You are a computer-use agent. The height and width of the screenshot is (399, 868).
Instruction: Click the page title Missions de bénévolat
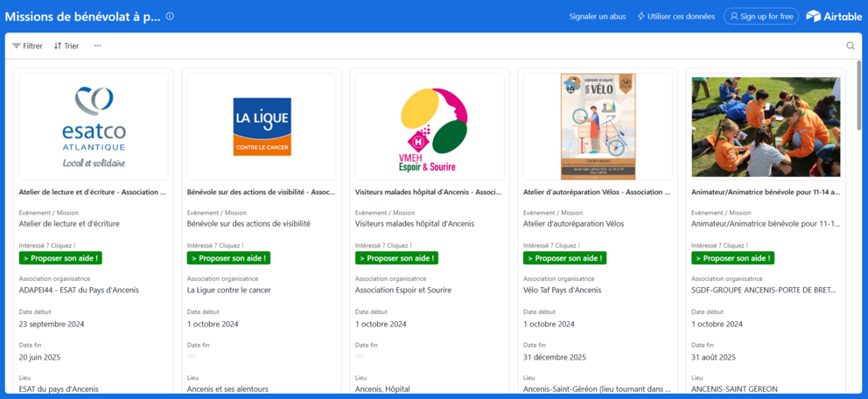(83, 17)
